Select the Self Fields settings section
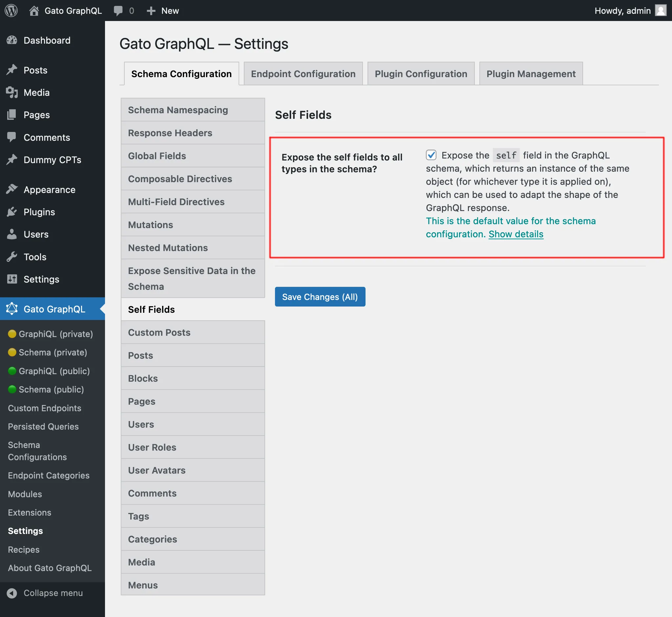 pos(193,309)
